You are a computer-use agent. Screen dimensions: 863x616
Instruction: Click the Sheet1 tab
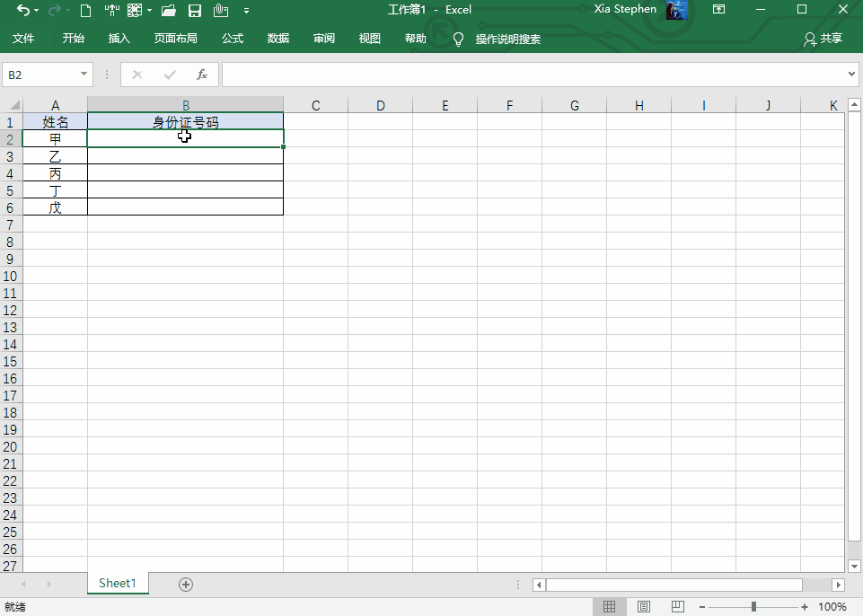tap(118, 584)
